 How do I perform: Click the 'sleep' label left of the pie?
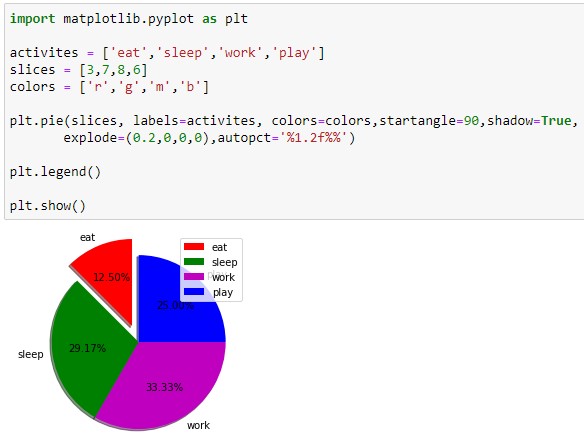[x=31, y=354]
